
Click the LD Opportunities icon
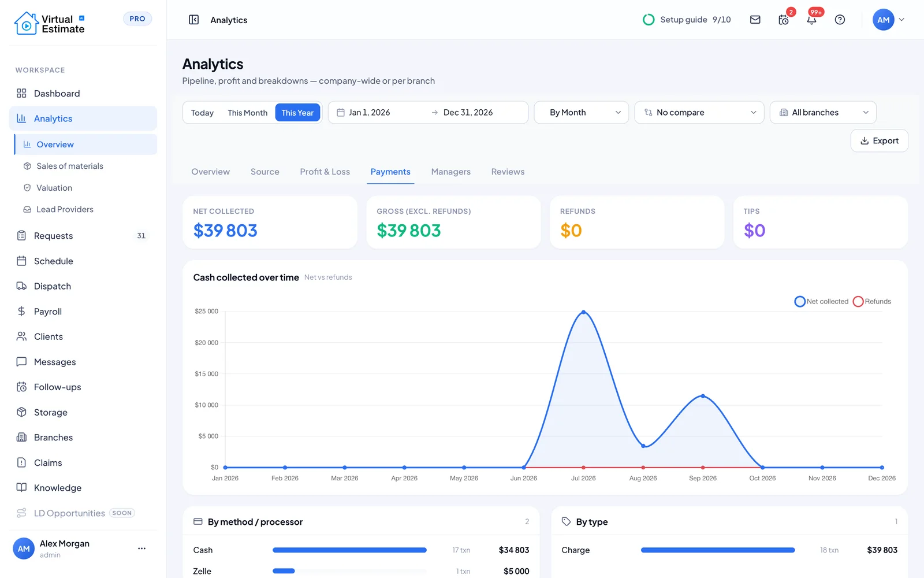tap(21, 513)
